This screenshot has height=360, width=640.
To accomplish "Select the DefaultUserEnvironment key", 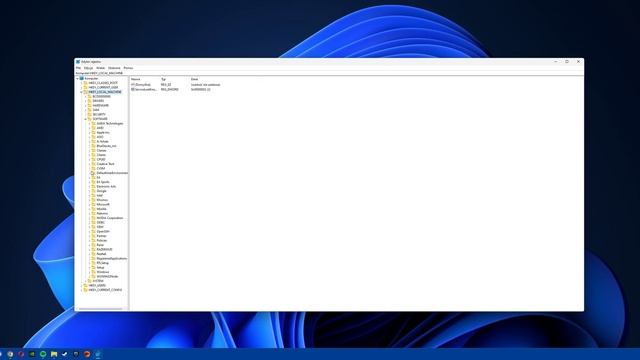I will [112, 173].
